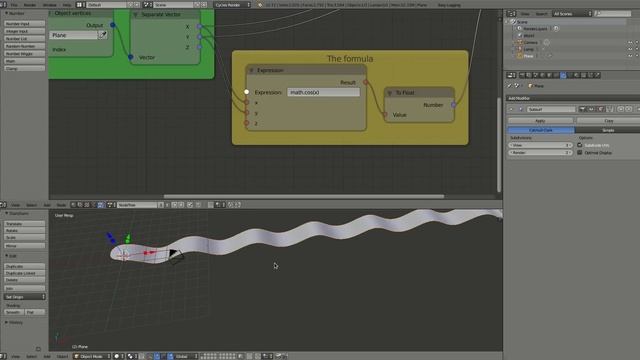The height and width of the screenshot is (360, 640).
Task: Adjust the Subsurf Render subdivisions field
Action: coord(540,153)
